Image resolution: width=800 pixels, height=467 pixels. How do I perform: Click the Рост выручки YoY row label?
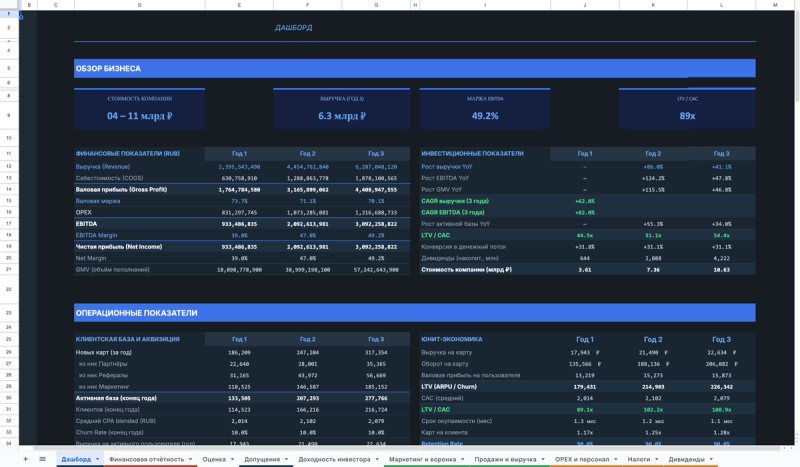(x=447, y=166)
